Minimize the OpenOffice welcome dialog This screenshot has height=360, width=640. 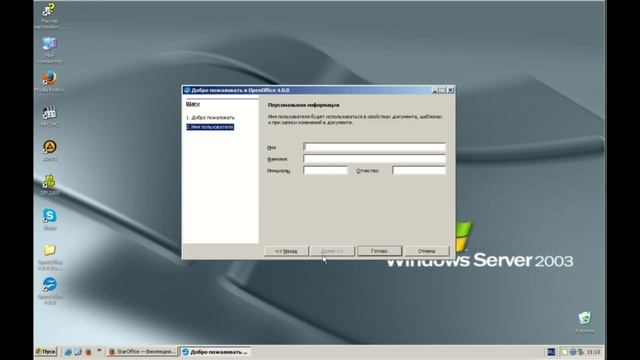pos(435,90)
